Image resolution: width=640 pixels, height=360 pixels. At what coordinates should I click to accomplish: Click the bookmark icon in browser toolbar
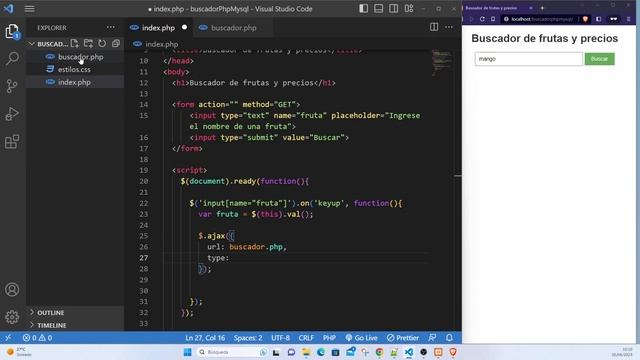click(x=493, y=19)
